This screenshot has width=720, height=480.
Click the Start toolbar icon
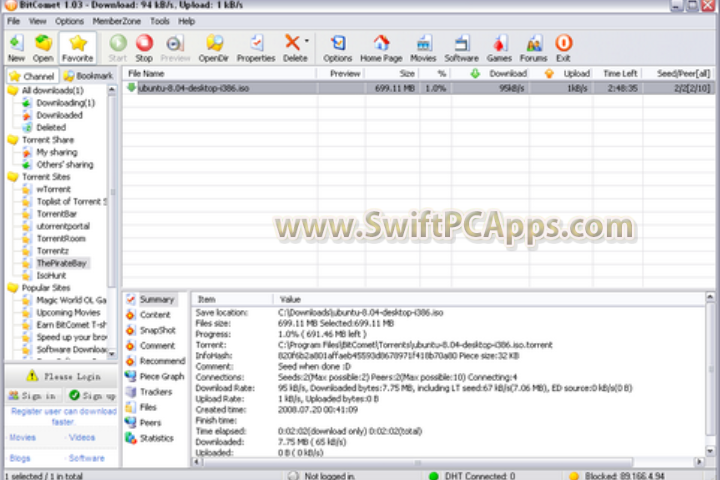tap(118, 48)
